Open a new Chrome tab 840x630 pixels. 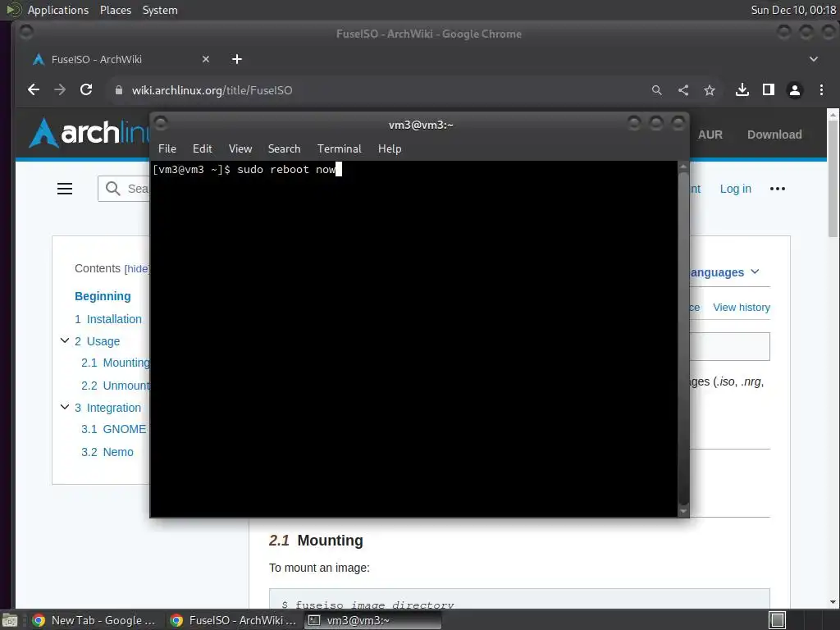[x=237, y=59]
